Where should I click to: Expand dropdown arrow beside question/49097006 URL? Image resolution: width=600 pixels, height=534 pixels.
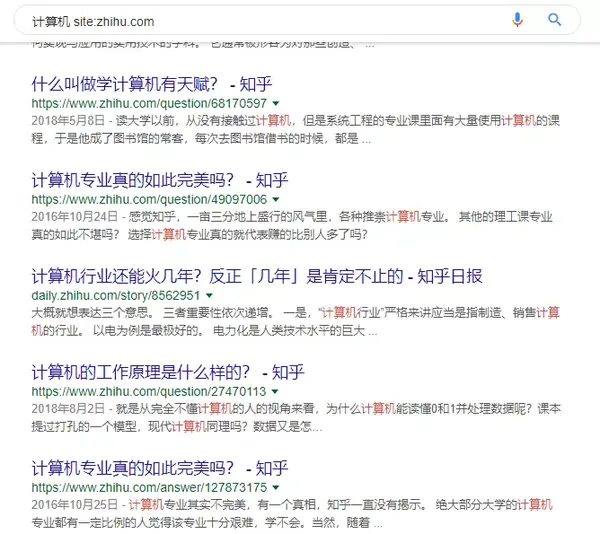pos(276,199)
